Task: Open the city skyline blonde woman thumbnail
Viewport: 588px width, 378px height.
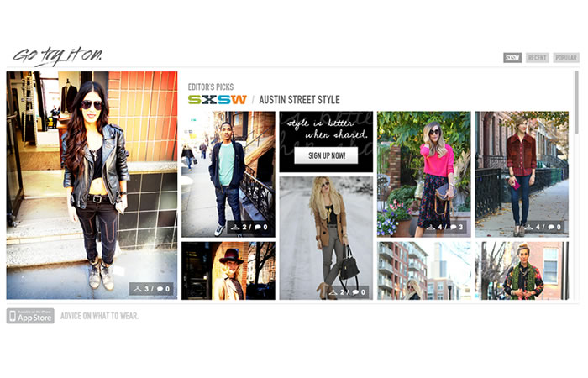Action: pos(423,270)
